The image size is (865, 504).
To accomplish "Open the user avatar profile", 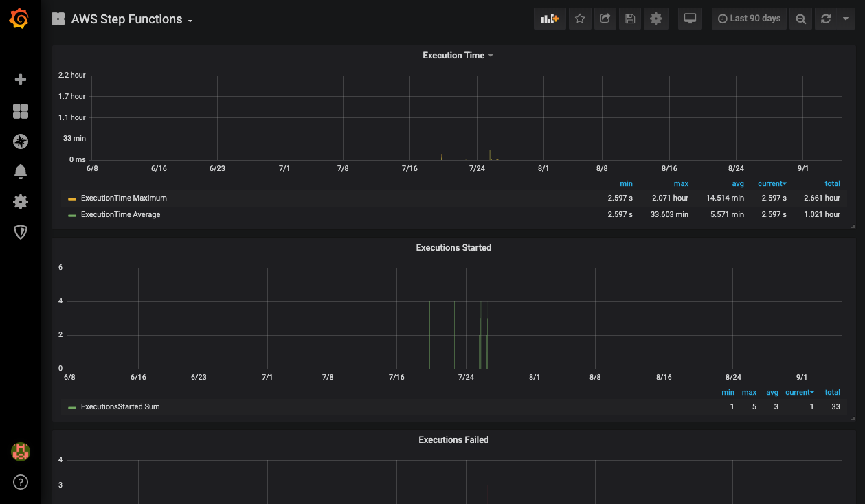I will (21, 452).
